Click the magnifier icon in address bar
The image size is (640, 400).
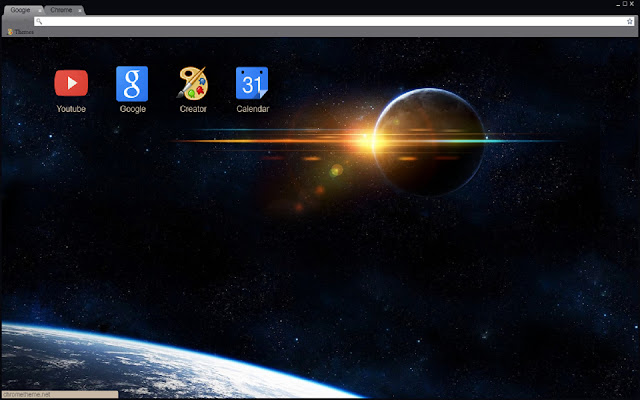coord(39,21)
